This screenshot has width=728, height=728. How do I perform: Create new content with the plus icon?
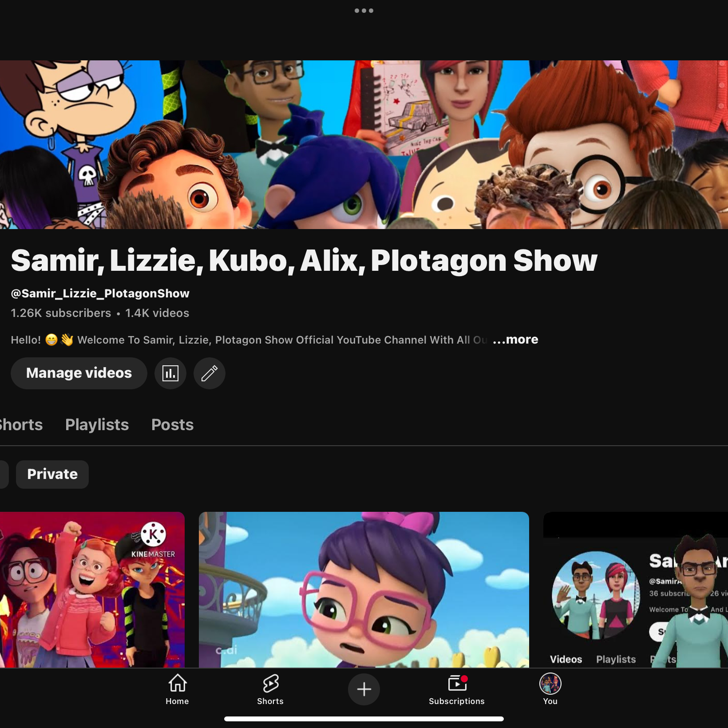click(364, 689)
